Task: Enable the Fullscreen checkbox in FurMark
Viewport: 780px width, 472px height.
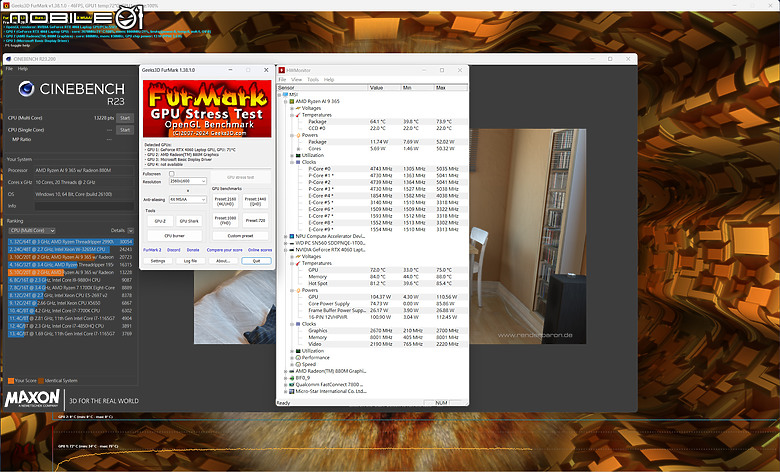Action: click(x=172, y=174)
